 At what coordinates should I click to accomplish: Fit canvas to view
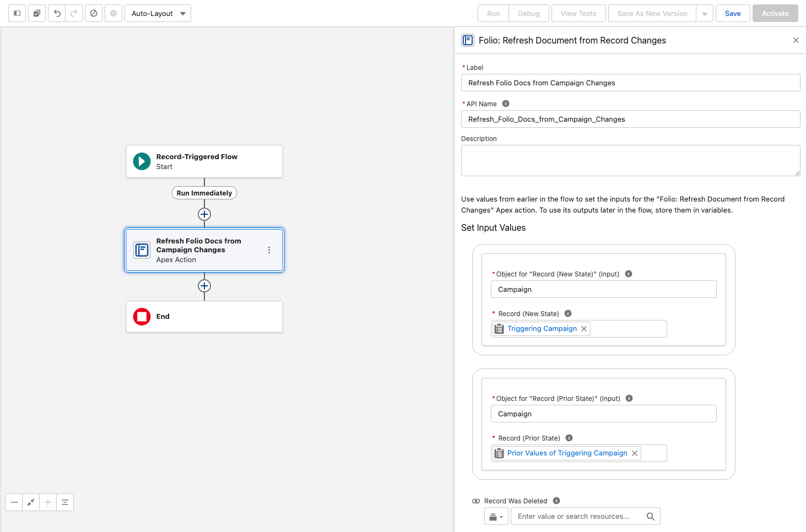pyautogui.click(x=31, y=502)
